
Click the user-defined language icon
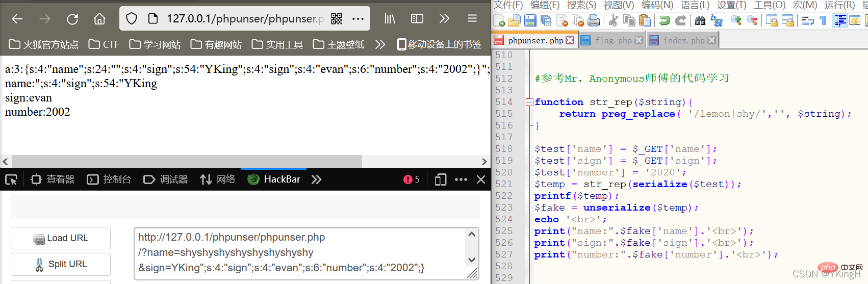tap(855, 20)
